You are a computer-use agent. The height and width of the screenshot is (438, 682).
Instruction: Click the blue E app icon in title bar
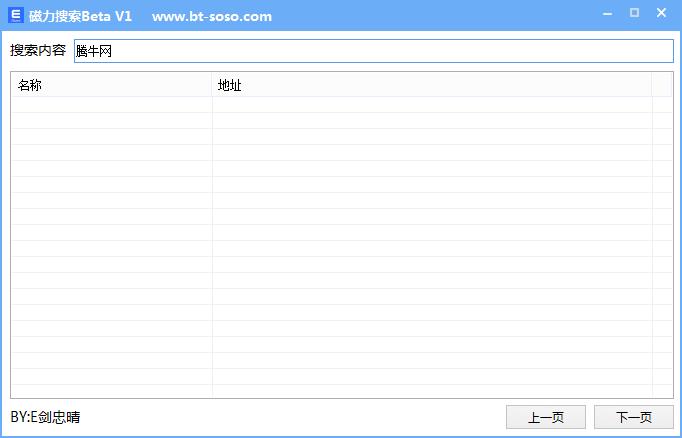(16, 16)
